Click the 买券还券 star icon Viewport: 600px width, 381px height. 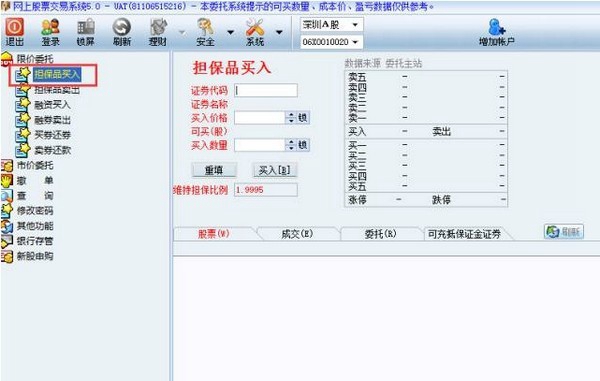tap(22, 135)
